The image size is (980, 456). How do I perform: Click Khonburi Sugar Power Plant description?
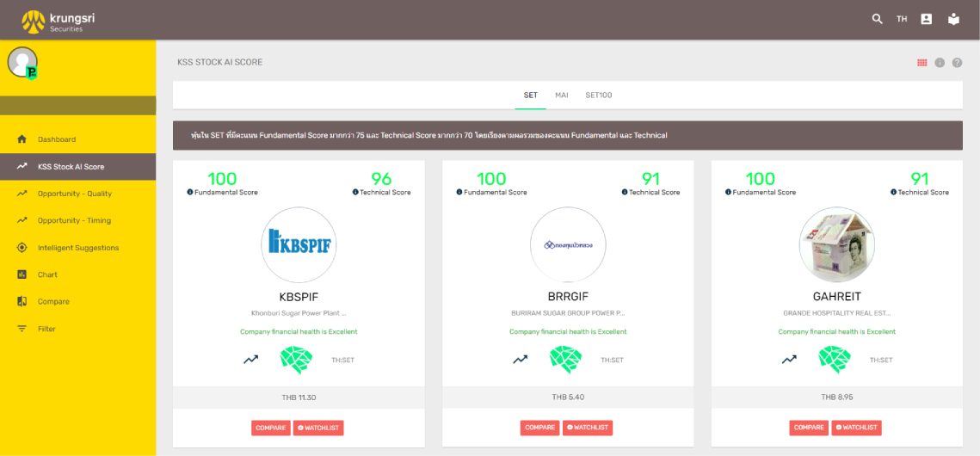299,313
